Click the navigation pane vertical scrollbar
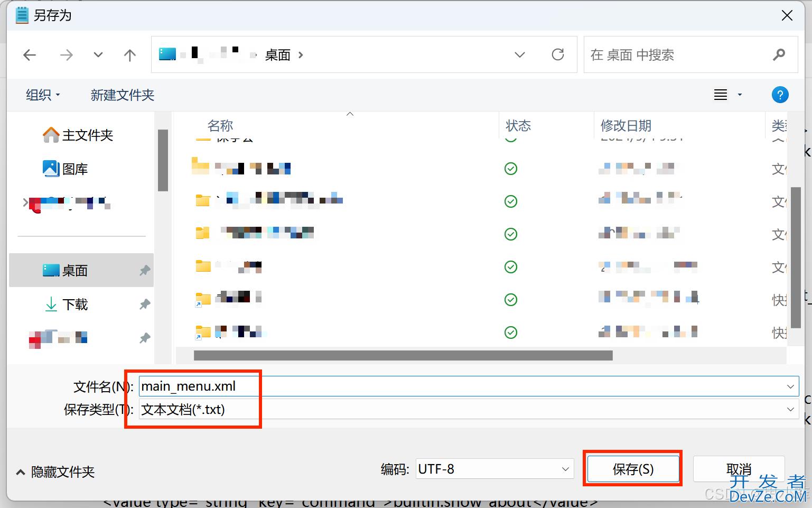Image resolution: width=812 pixels, height=508 pixels. 163,160
